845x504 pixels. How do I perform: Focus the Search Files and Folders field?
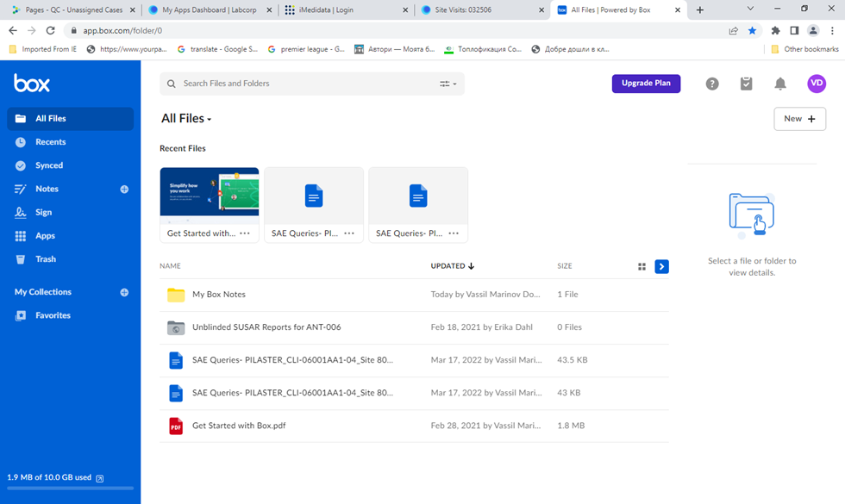click(x=311, y=84)
